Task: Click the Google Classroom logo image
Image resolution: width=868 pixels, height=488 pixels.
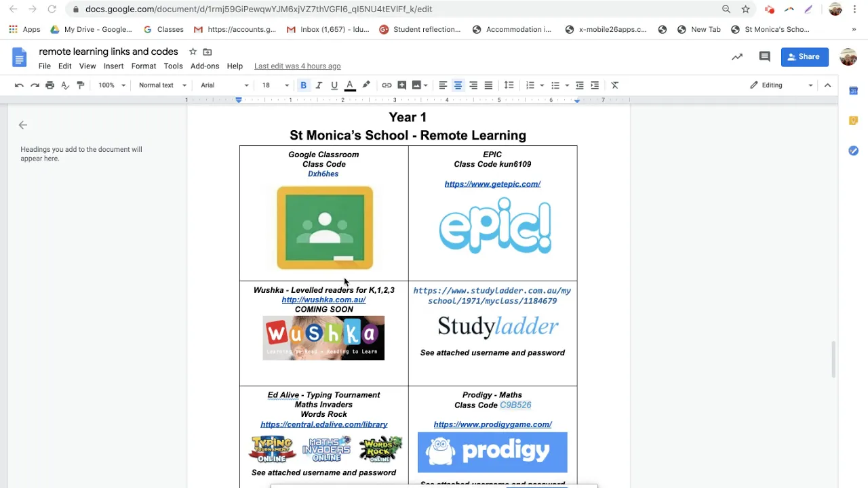Action: click(325, 228)
